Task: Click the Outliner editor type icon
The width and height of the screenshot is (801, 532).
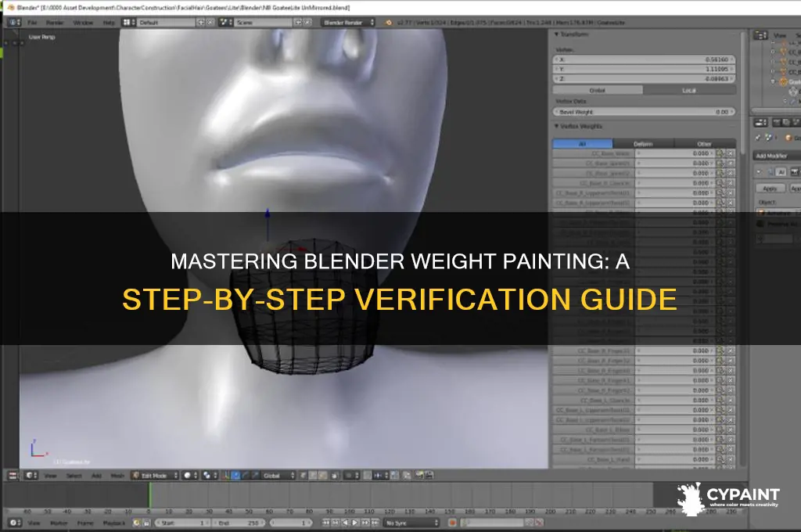Action: click(x=760, y=35)
